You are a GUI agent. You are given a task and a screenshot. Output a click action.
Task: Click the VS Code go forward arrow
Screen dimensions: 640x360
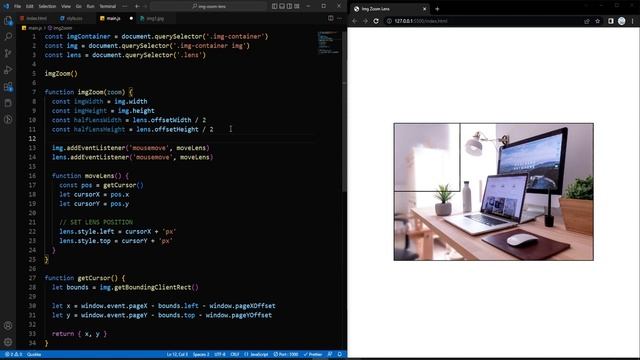pyautogui.click(x=145, y=6)
